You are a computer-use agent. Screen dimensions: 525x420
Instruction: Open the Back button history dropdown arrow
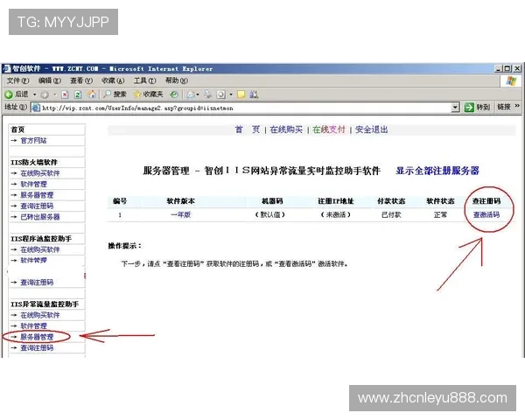[x=34, y=94]
